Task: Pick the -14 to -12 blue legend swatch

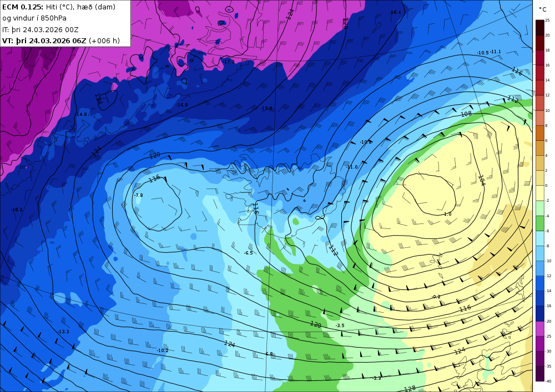Action: [x=540, y=283]
